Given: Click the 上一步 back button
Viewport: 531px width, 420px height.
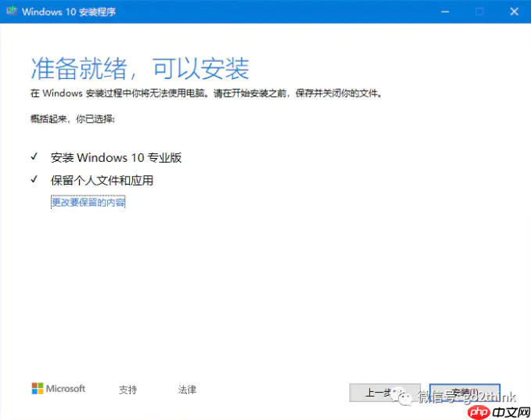Looking at the screenshot, I should pos(385,393).
